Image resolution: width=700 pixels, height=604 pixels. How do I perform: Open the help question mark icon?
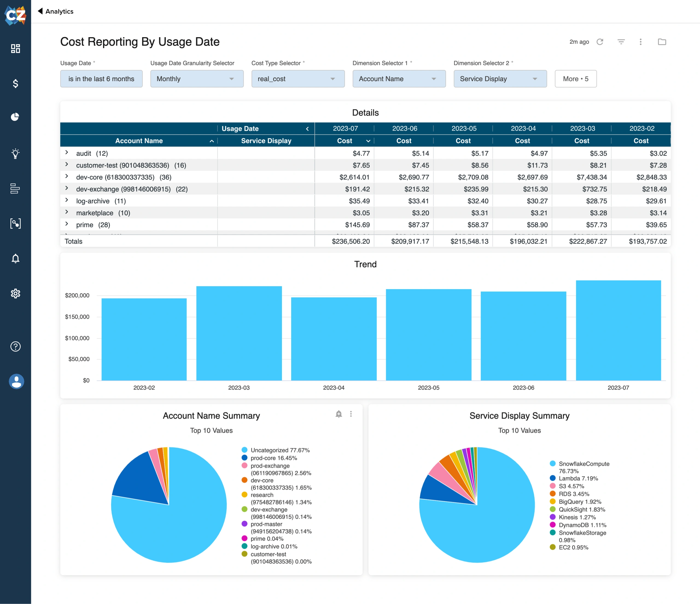(16, 346)
